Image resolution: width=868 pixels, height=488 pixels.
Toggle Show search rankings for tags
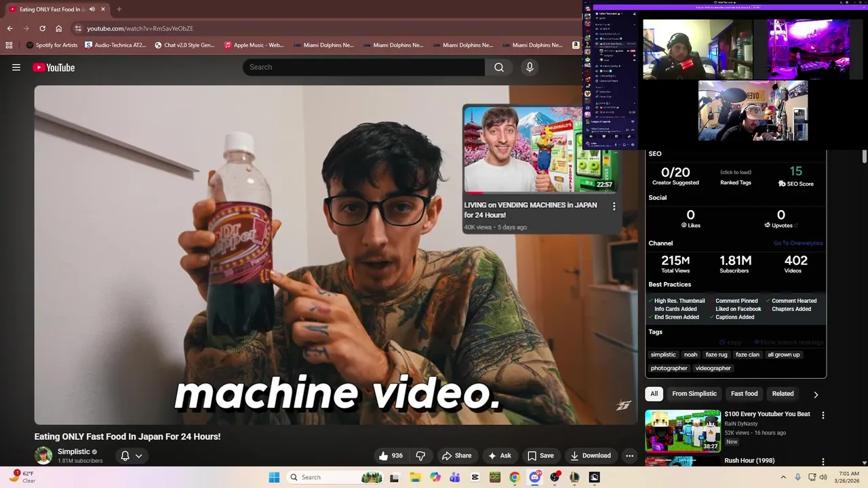coord(787,342)
